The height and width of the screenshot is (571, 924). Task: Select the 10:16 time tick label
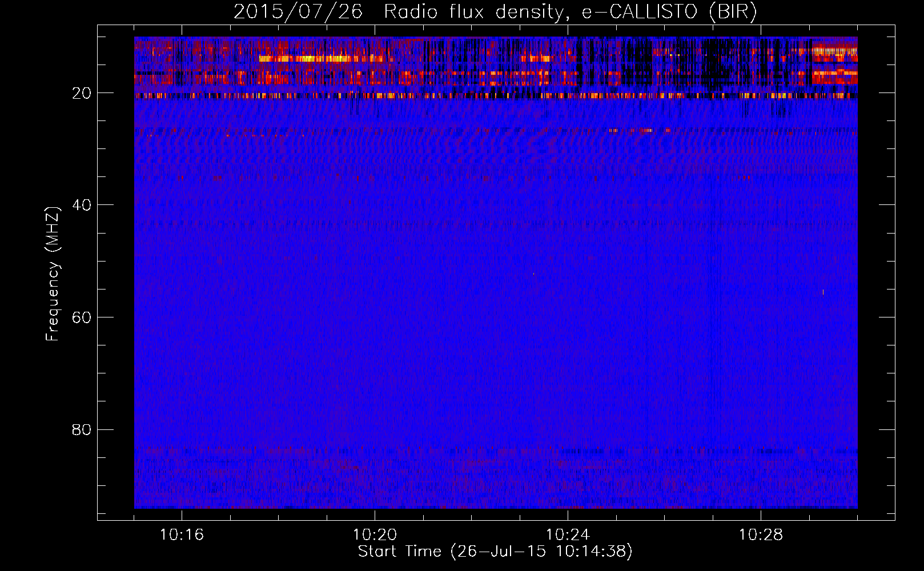click(x=182, y=535)
